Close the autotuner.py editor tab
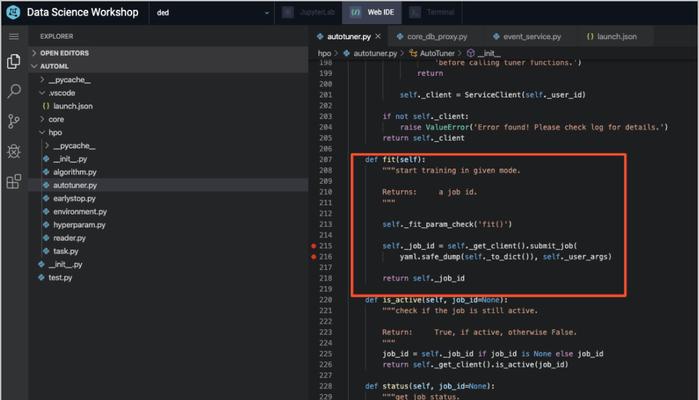This screenshot has width=699, height=400. pyautogui.click(x=378, y=36)
